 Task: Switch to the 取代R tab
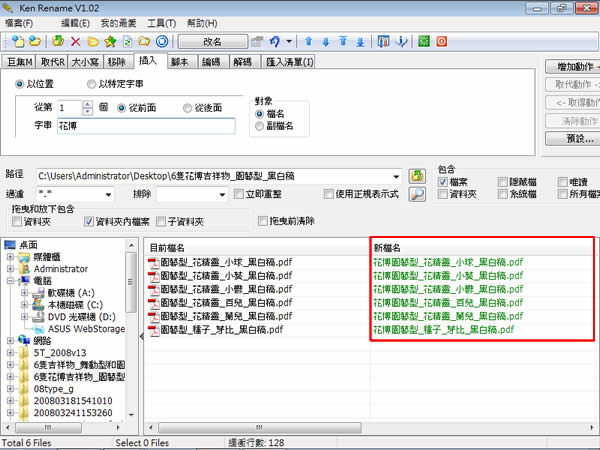tap(51, 62)
